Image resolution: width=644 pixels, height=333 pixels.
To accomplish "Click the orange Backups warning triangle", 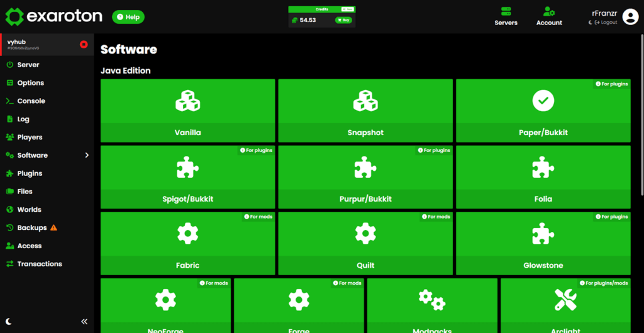I will point(54,227).
